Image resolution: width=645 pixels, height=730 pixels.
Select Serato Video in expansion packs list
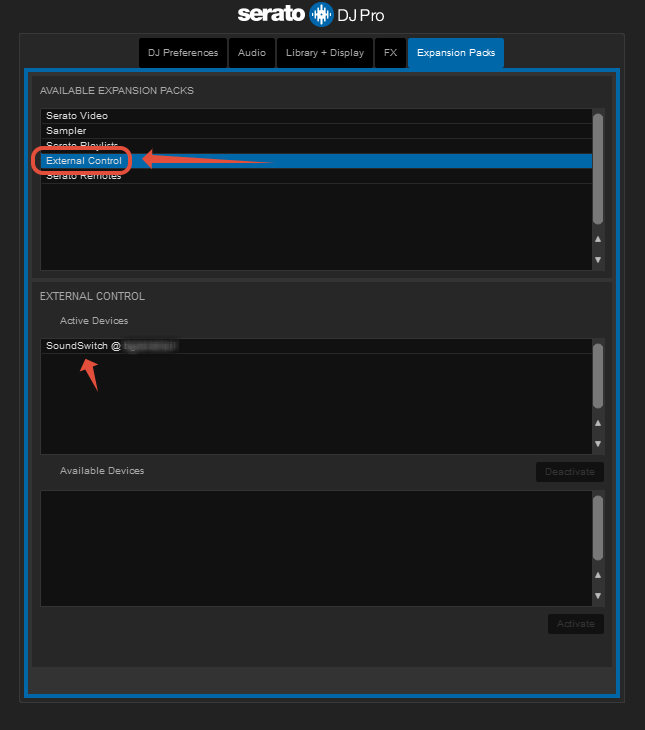click(x=316, y=116)
